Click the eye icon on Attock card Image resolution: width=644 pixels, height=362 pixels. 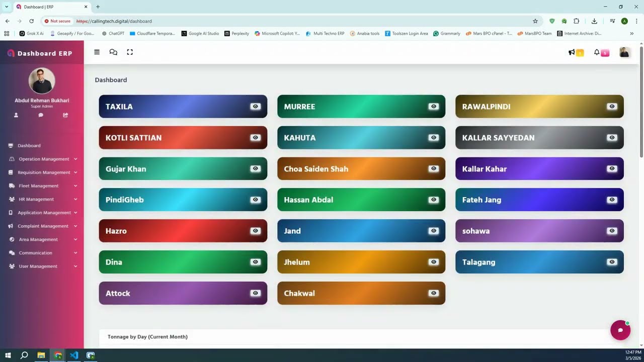tap(256, 293)
